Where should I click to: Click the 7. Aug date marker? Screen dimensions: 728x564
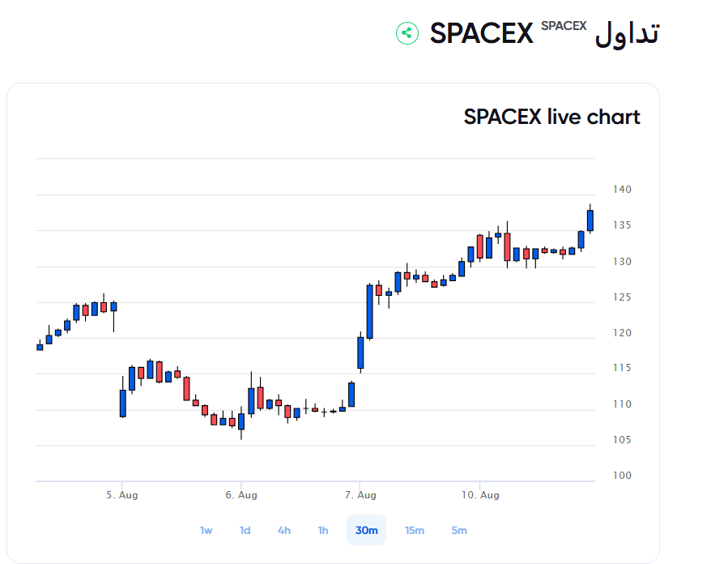pyautogui.click(x=360, y=495)
